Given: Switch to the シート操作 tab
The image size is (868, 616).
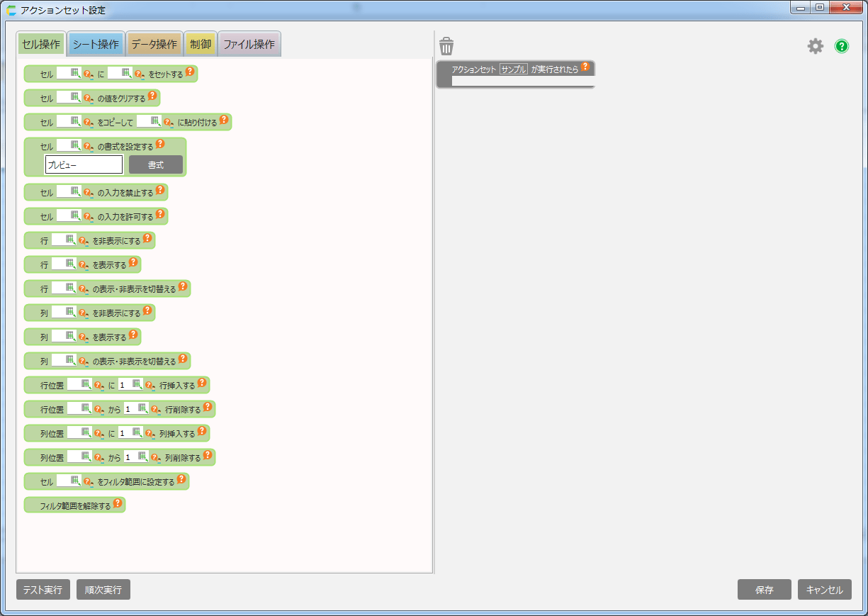Looking at the screenshot, I should pyautogui.click(x=96, y=45).
